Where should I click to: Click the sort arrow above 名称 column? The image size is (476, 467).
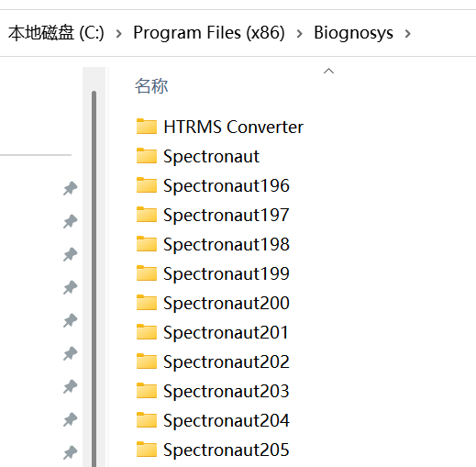(328, 71)
